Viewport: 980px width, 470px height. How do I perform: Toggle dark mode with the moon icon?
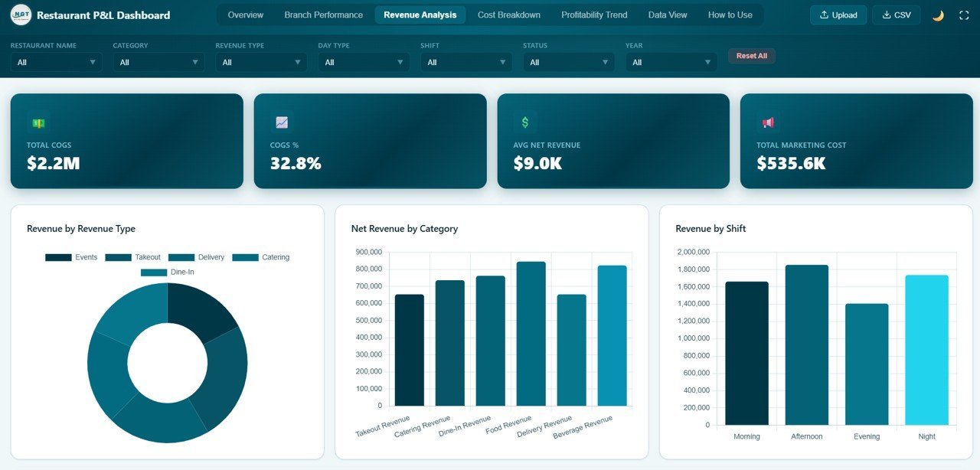[x=937, y=15]
